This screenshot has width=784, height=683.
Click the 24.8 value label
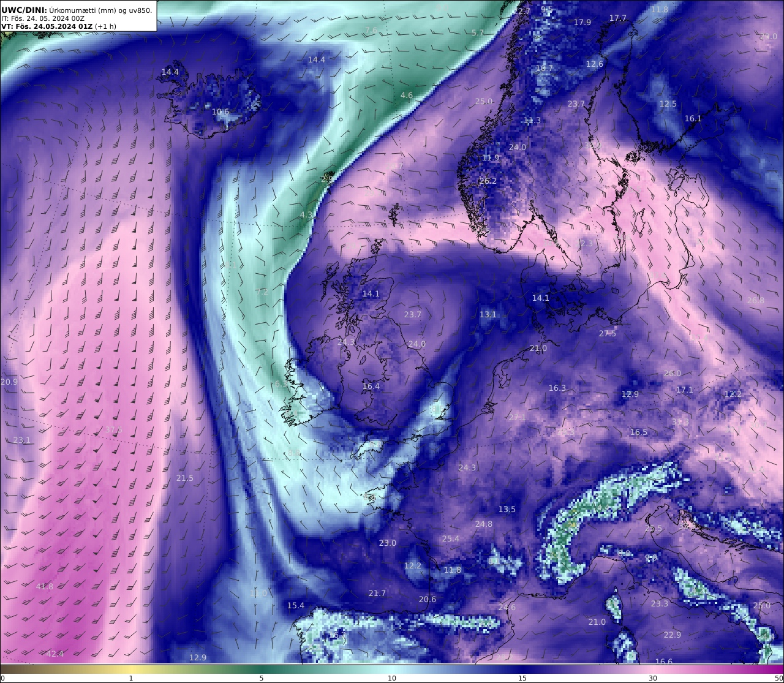[484, 524]
